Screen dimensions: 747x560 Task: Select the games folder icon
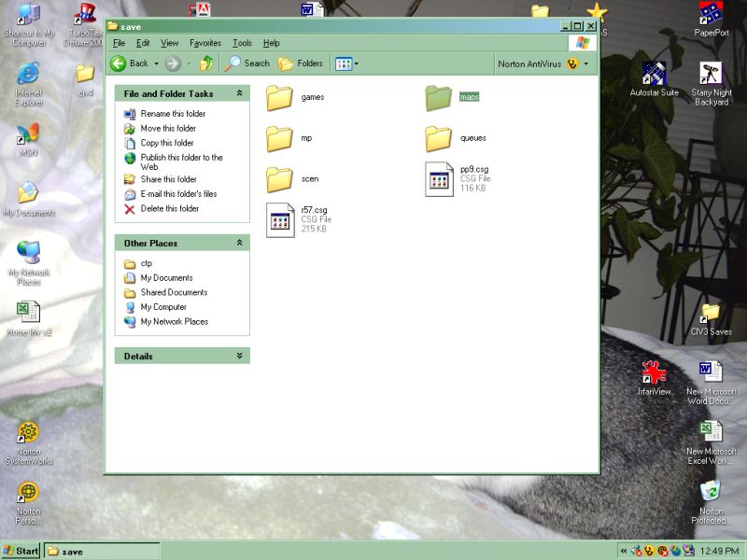pos(280,98)
